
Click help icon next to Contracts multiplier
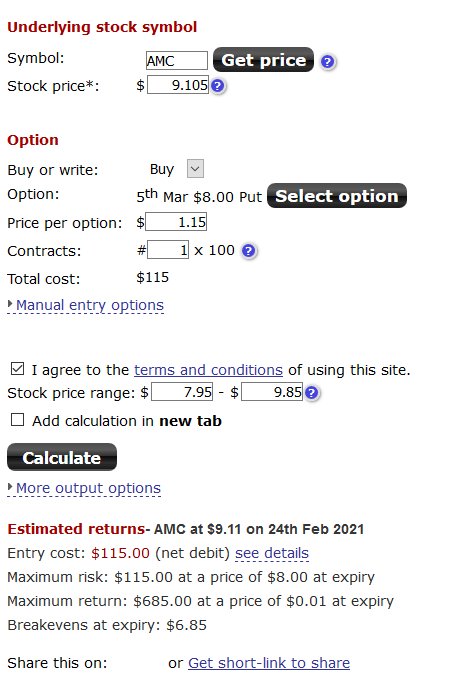pos(249,251)
